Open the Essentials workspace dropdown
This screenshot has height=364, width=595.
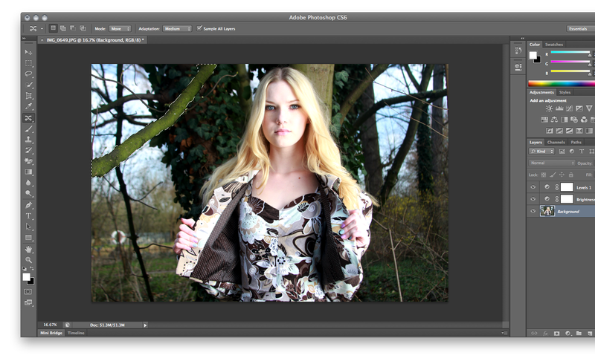[581, 28]
